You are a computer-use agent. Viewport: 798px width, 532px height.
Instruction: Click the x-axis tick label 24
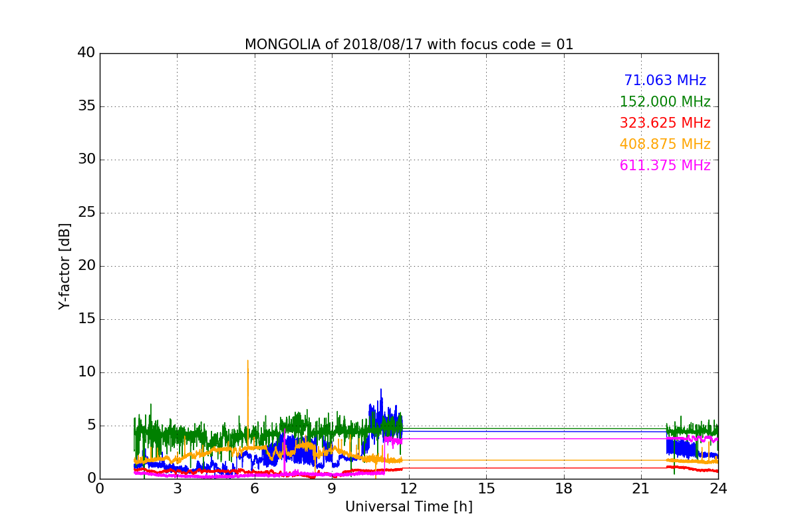click(718, 489)
